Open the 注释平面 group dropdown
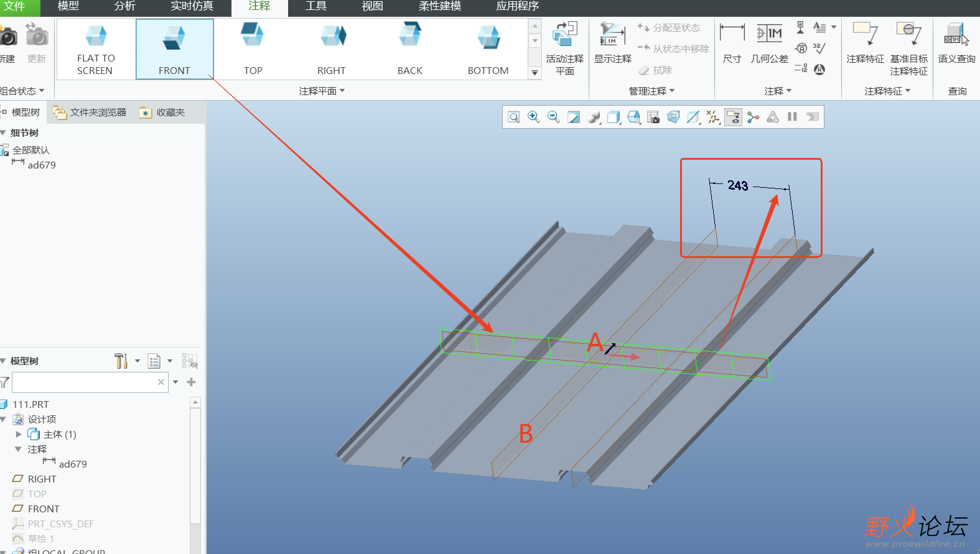Image resolution: width=980 pixels, height=554 pixels. pyautogui.click(x=322, y=91)
